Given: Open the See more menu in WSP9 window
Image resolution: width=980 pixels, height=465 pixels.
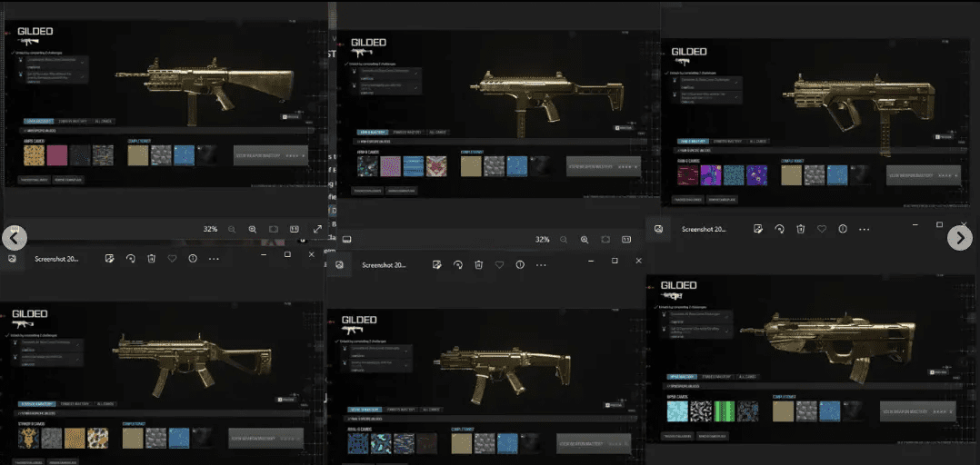Looking at the screenshot, I should tap(865, 229).
